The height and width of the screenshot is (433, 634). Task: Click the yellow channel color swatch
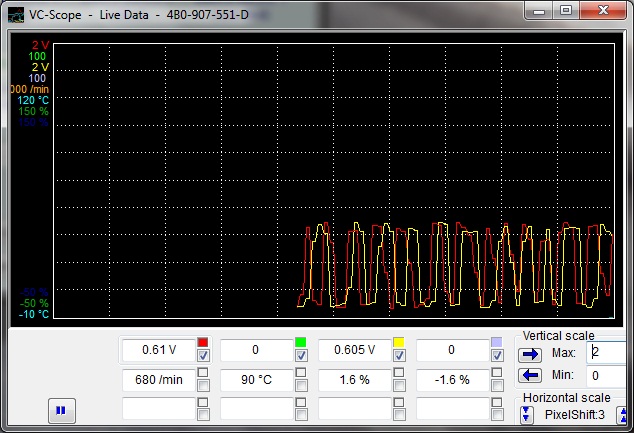(399, 343)
